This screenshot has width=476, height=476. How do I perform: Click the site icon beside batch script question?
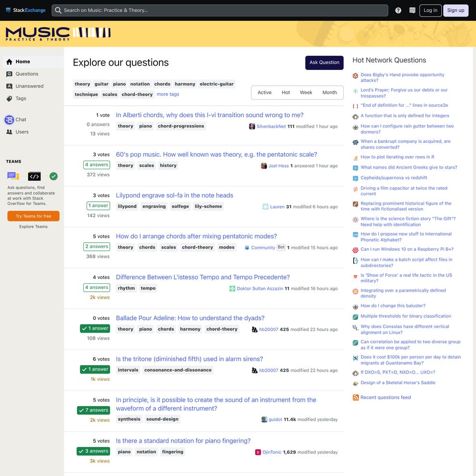click(x=355, y=261)
